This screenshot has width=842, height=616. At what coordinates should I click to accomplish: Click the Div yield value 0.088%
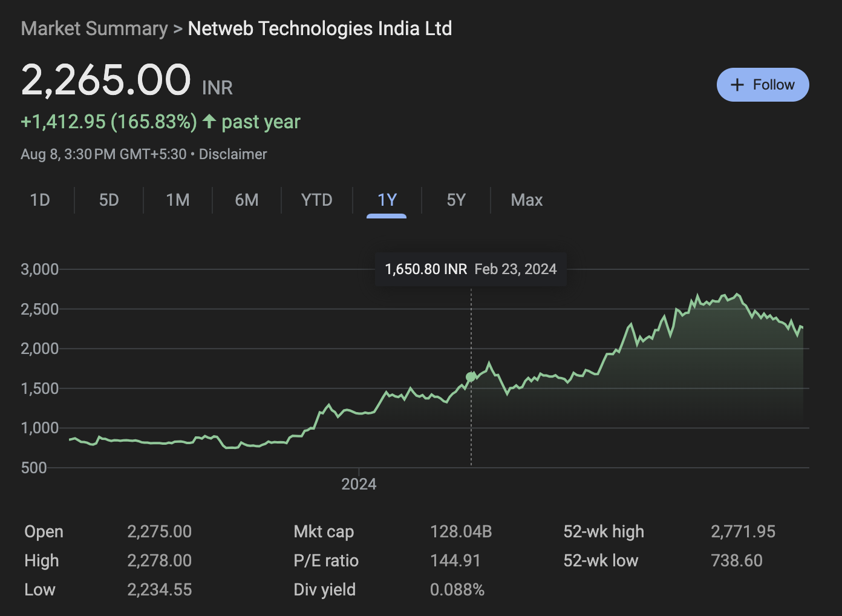[x=457, y=589]
